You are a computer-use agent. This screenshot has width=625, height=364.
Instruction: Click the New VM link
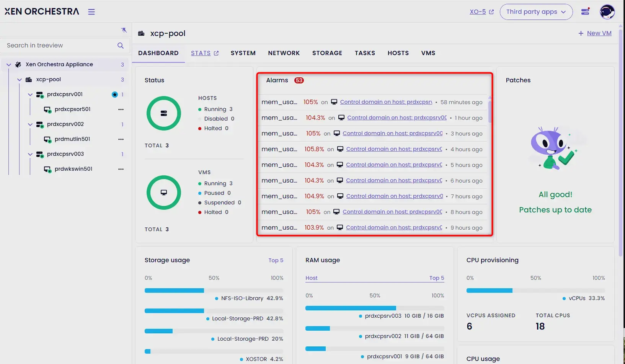pyautogui.click(x=595, y=33)
